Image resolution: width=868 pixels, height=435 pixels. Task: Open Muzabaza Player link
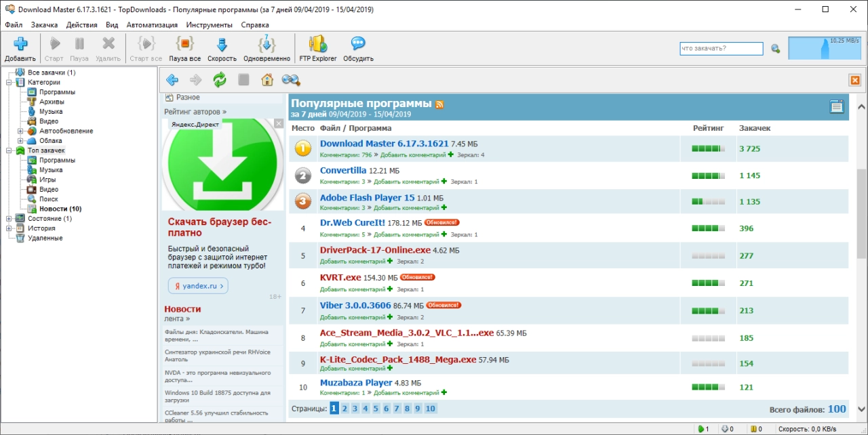(356, 383)
